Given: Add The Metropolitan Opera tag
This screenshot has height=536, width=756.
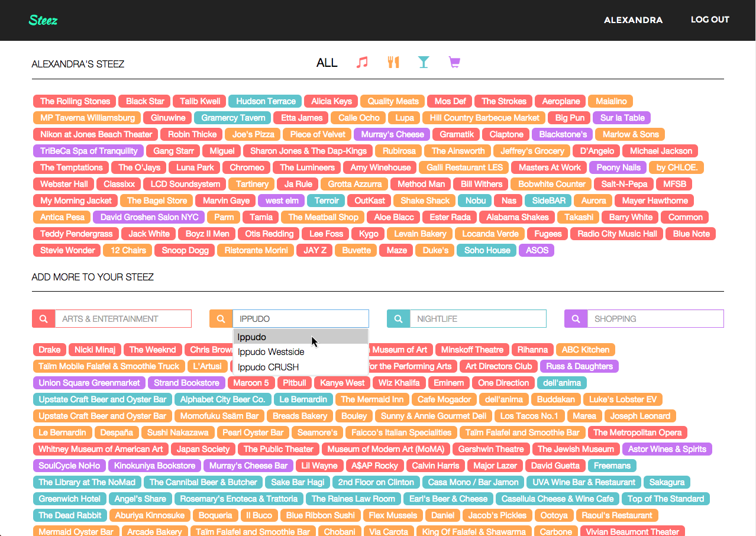Looking at the screenshot, I should tap(637, 432).
